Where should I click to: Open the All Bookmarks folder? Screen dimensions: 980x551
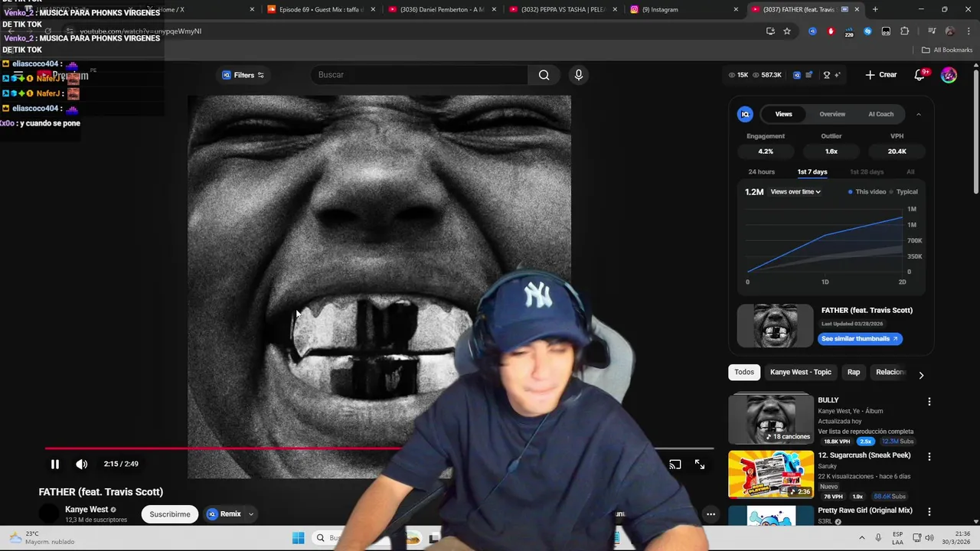pyautogui.click(x=946, y=51)
